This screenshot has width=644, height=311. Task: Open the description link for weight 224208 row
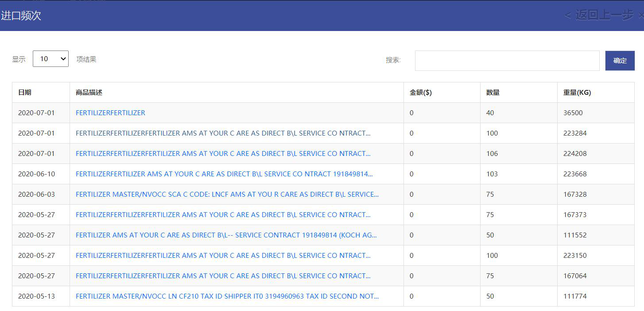(223, 154)
